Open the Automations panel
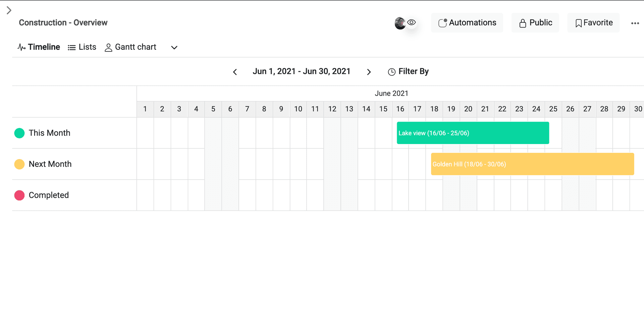 [467, 23]
